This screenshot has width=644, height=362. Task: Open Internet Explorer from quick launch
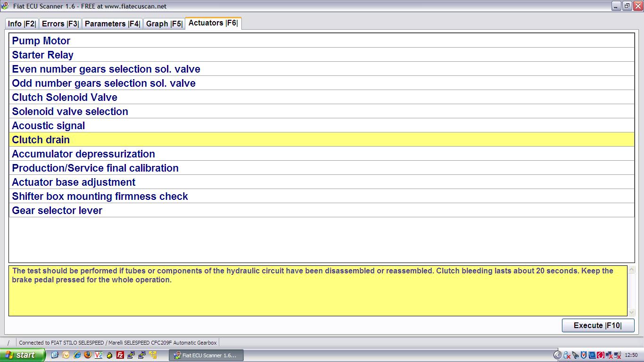[x=77, y=355]
